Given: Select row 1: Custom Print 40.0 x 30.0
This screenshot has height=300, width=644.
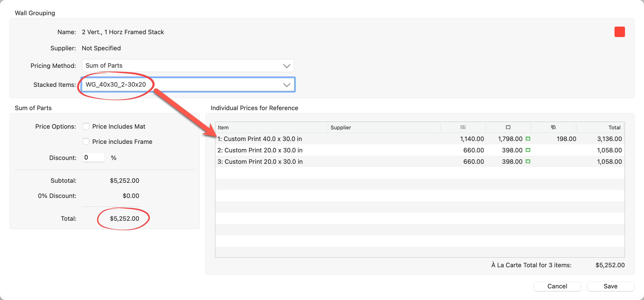Looking at the screenshot, I should pos(259,139).
